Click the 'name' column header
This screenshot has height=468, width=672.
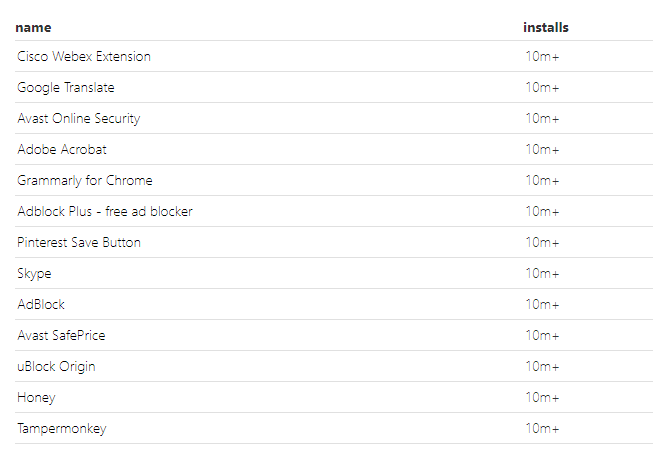[x=33, y=27]
